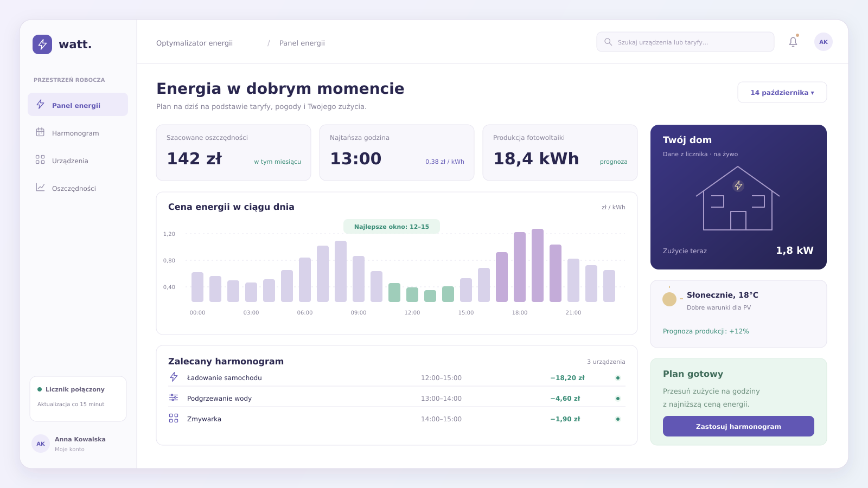
Task: Click the 0,38 zł / kWh price label
Action: (x=445, y=162)
